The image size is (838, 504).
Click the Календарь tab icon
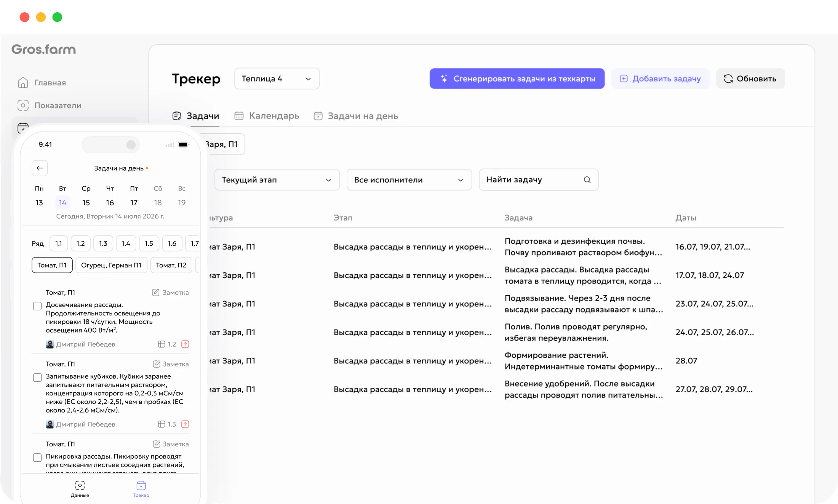tap(239, 116)
